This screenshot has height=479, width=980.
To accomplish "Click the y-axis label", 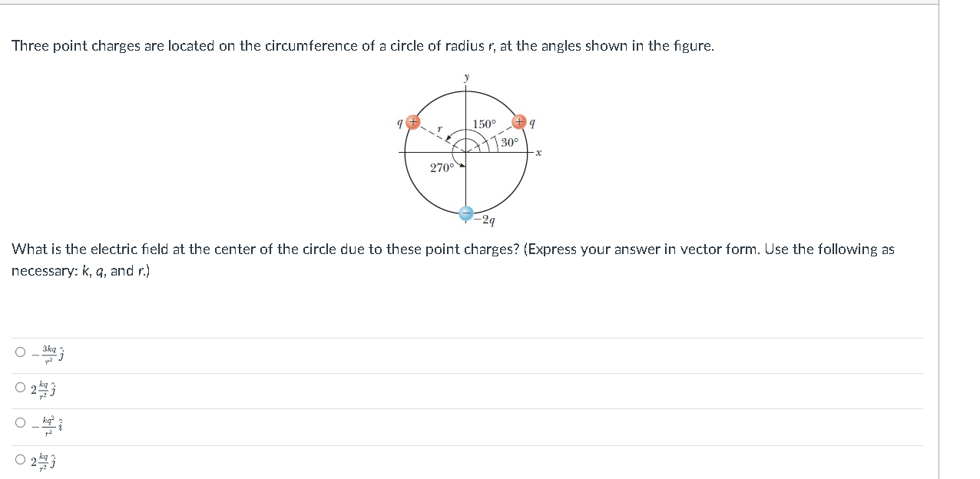I will 466,77.
